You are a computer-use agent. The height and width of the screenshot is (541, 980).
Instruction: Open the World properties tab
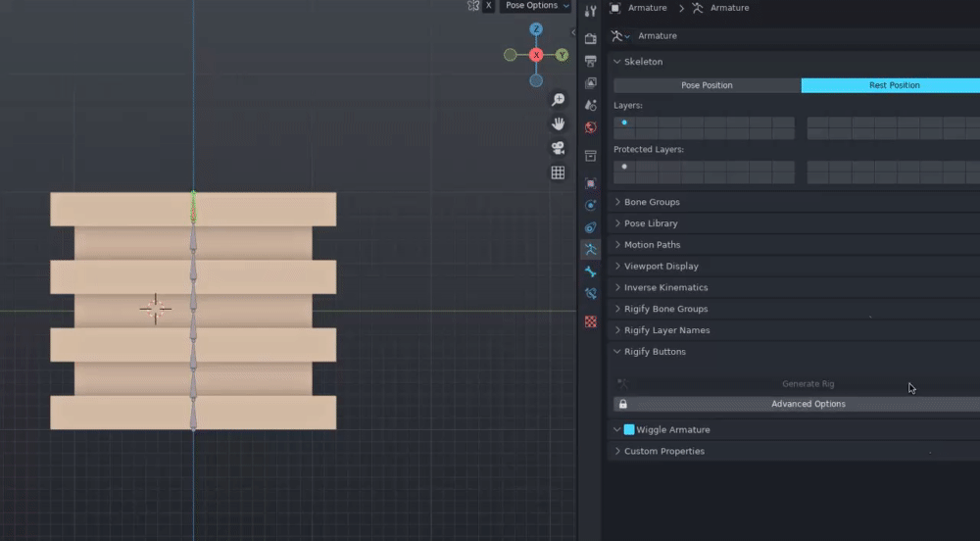coord(591,127)
